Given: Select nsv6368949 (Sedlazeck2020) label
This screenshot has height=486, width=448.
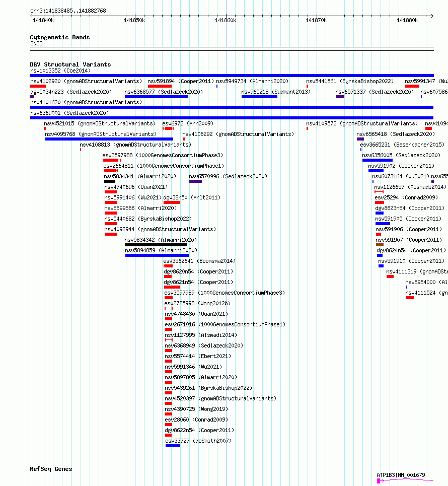Looking at the screenshot, I should (x=204, y=345).
